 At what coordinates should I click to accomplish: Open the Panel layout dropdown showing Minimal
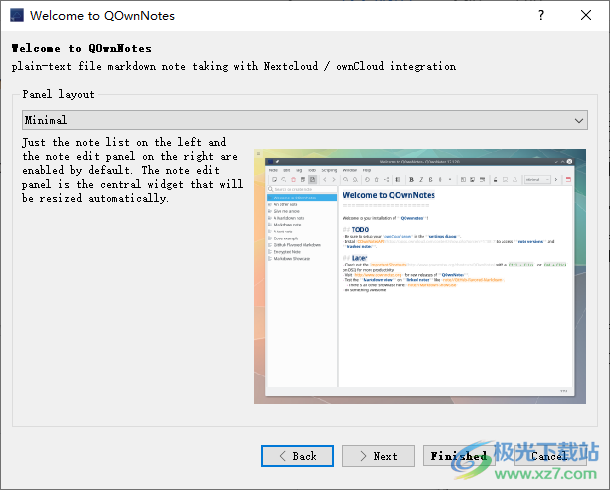tap(305, 120)
